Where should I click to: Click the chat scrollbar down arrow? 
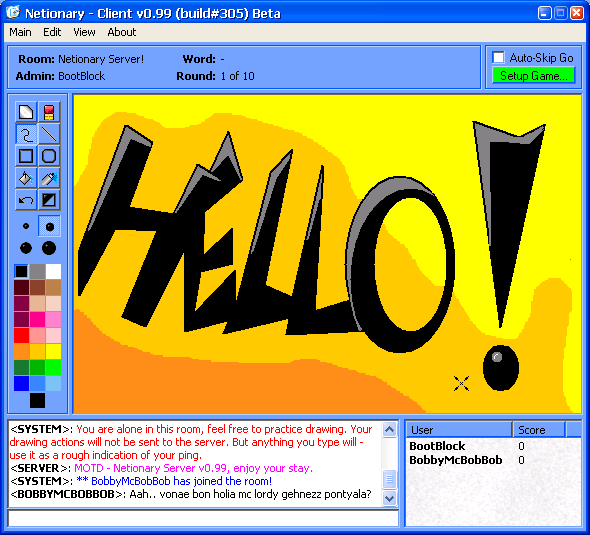(389, 498)
